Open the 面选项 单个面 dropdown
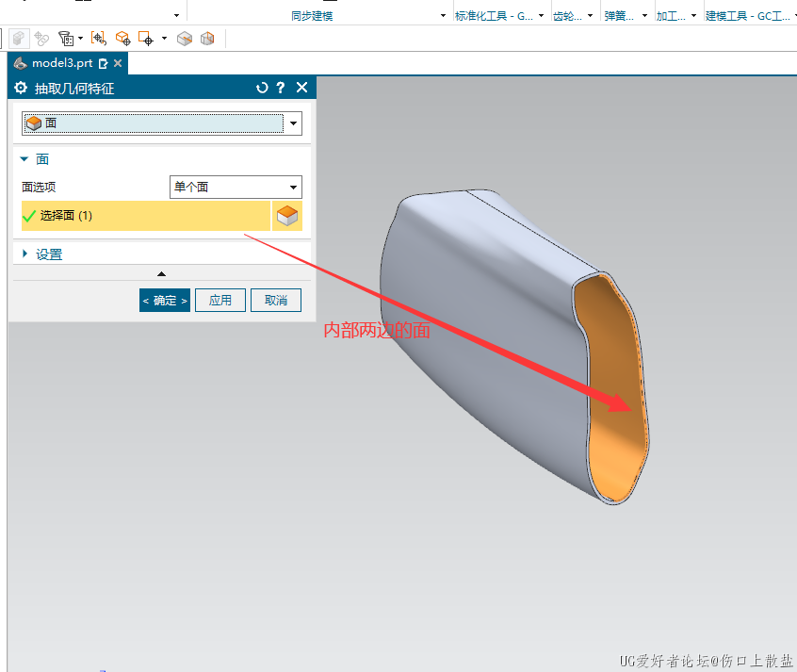The height and width of the screenshot is (672, 797). [x=294, y=187]
